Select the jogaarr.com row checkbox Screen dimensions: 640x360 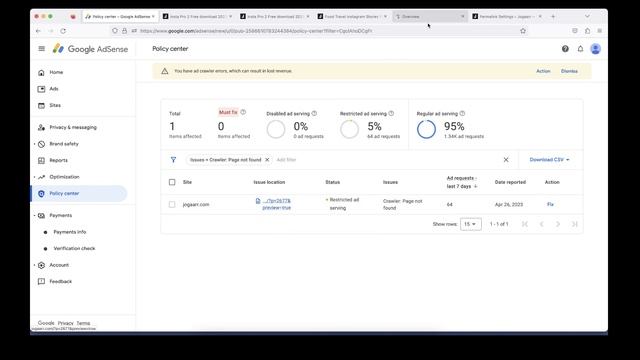click(x=172, y=204)
